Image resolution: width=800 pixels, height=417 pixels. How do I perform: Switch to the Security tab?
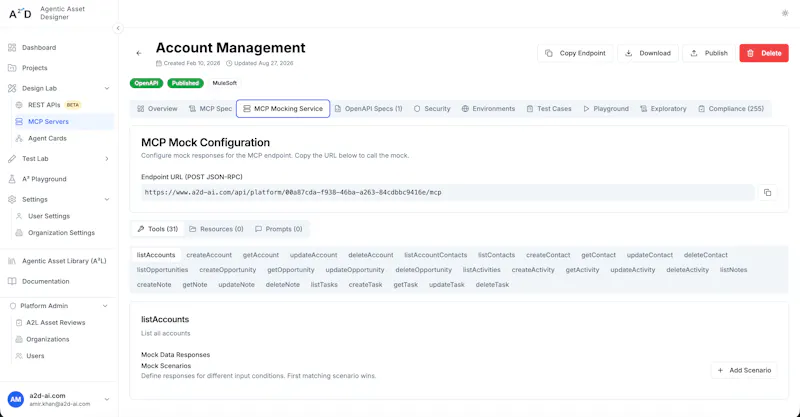pyautogui.click(x=432, y=109)
